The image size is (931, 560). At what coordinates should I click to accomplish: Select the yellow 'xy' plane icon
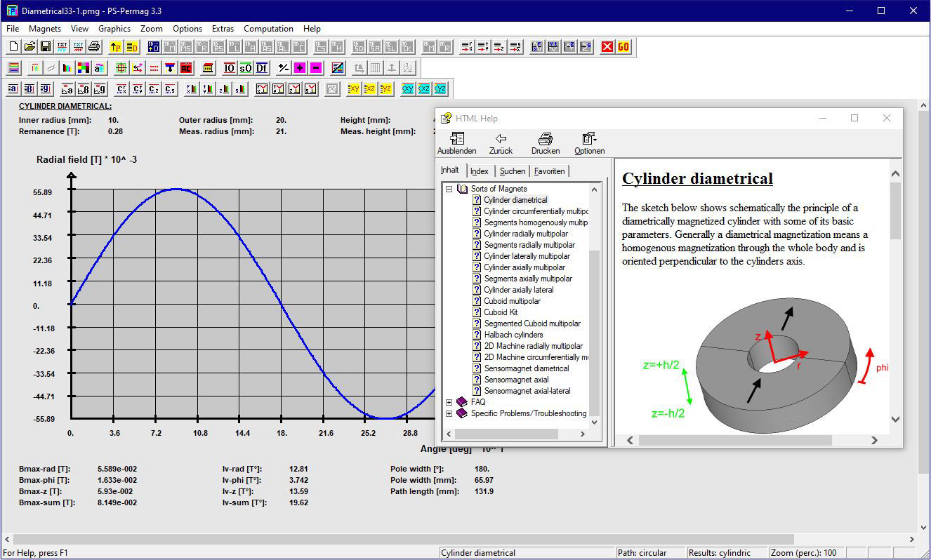pos(354,89)
